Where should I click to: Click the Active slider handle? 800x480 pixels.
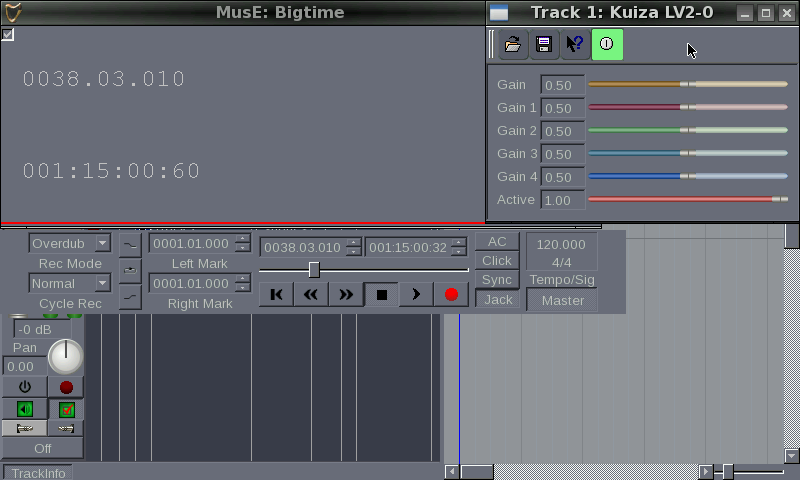(x=780, y=199)
